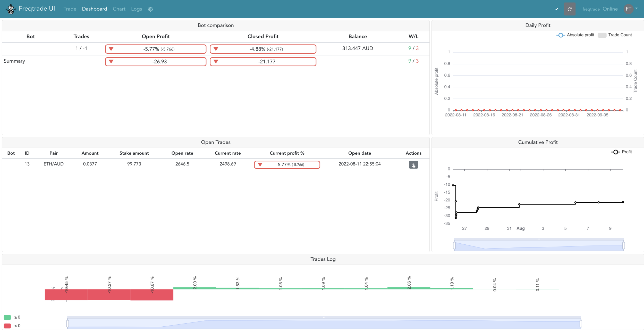The image size is (644, 330).
Task: Open the Chart page
Action: (119, 9)
